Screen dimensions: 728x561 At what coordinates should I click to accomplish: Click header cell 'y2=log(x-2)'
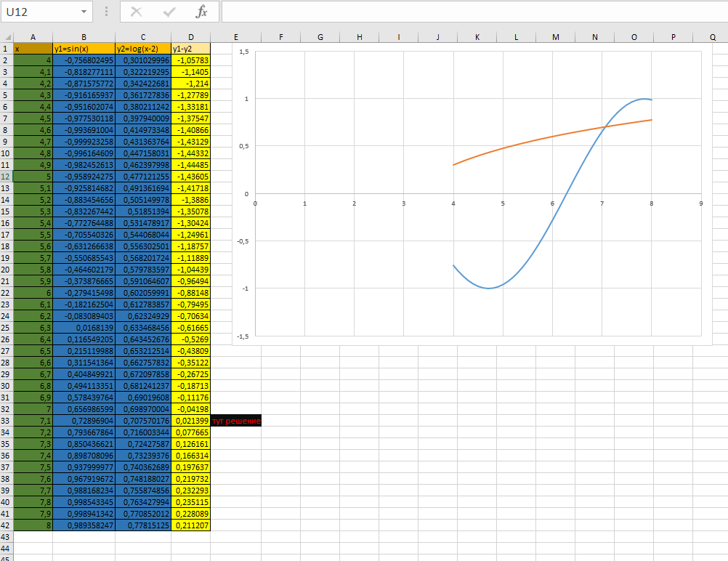(x=143, y=49)
